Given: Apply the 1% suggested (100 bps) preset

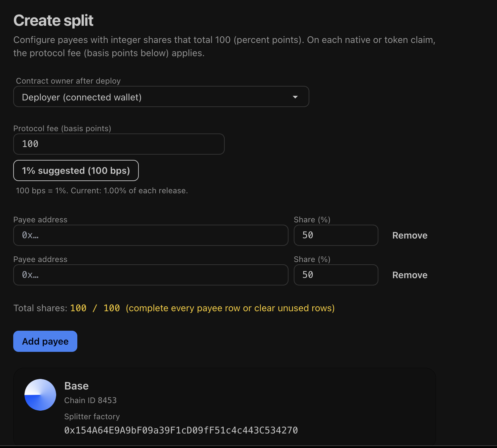Looking at the screenshot, I should [x=76, y=170].
